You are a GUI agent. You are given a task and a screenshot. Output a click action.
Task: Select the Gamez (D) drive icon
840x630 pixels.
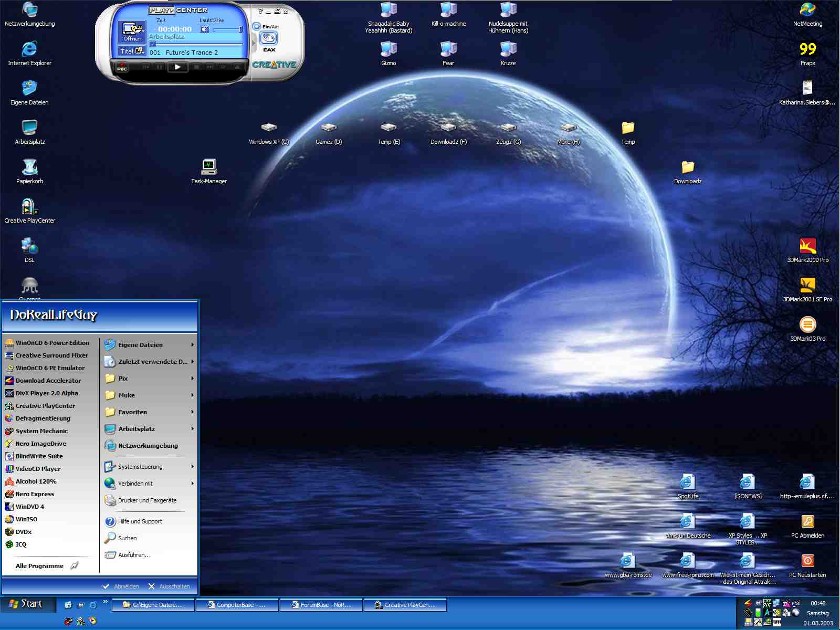coord(329,132)
